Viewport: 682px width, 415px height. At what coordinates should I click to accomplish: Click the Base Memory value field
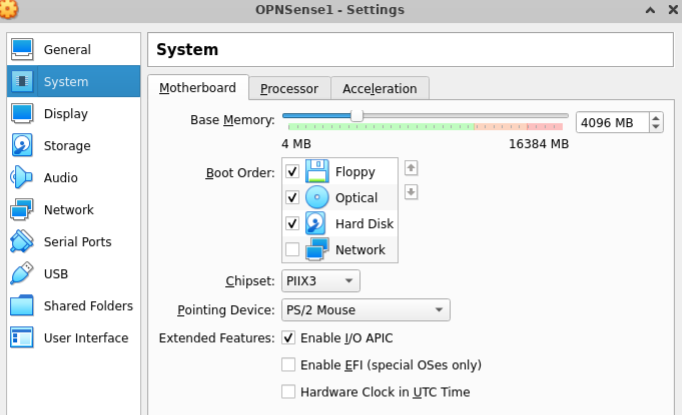610,122
